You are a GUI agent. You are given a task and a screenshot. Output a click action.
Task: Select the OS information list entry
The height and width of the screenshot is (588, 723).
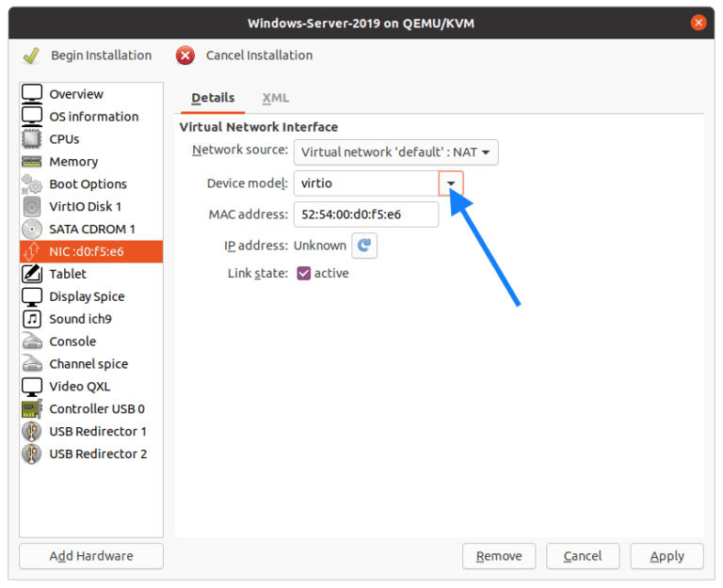coord(91,116)
